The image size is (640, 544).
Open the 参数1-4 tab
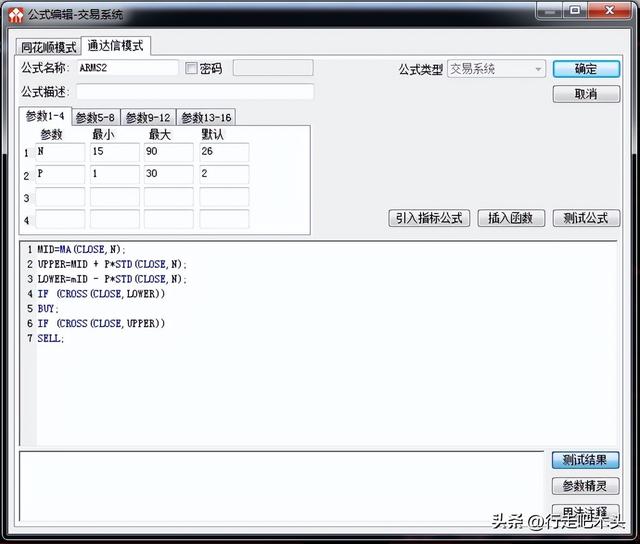click(45, 116)
